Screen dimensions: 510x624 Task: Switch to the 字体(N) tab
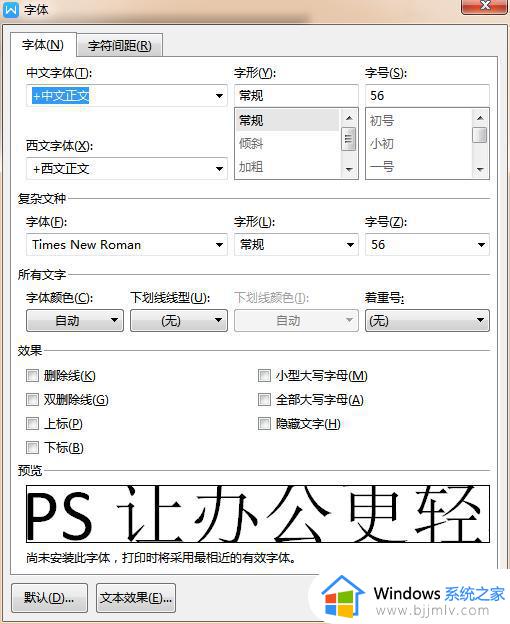[43, 45]
